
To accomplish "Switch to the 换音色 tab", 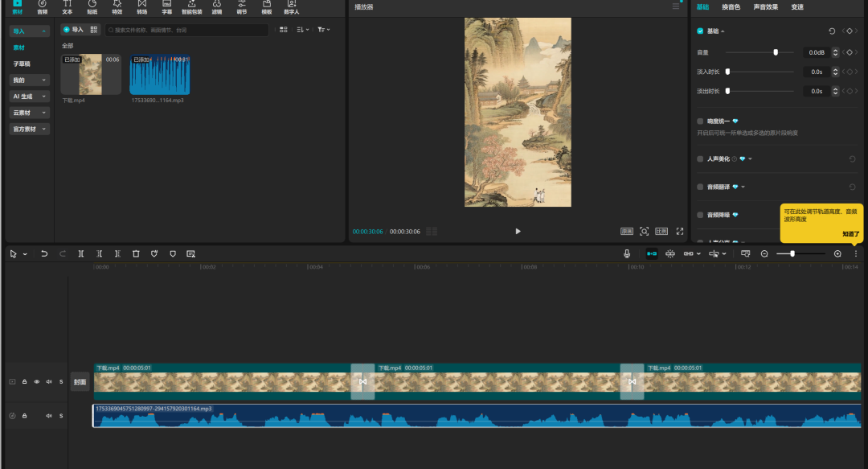I will [x=731, y=7].
